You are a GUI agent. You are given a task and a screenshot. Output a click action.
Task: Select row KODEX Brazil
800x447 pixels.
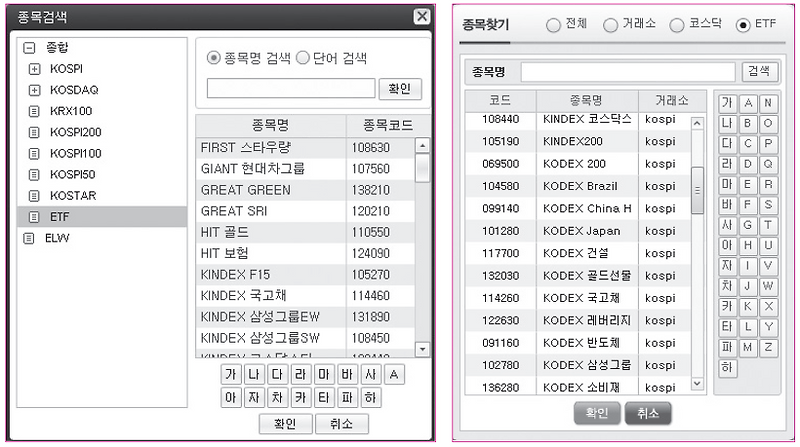(x=578, y=187)
